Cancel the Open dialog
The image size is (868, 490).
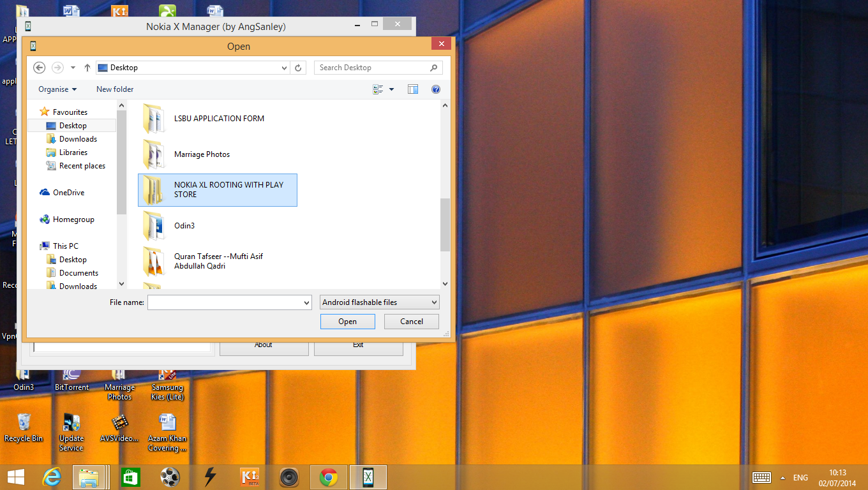(412, 322)
